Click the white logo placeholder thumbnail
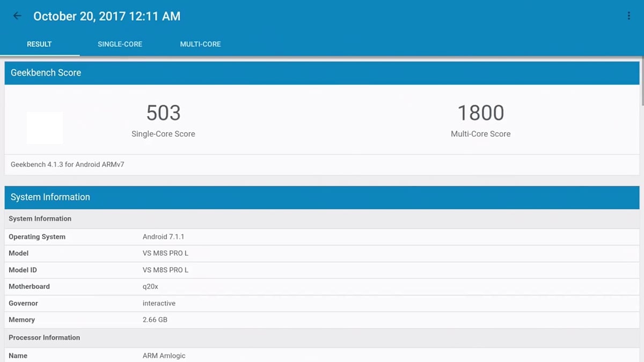The image size is (644, 362). [45, 128]
